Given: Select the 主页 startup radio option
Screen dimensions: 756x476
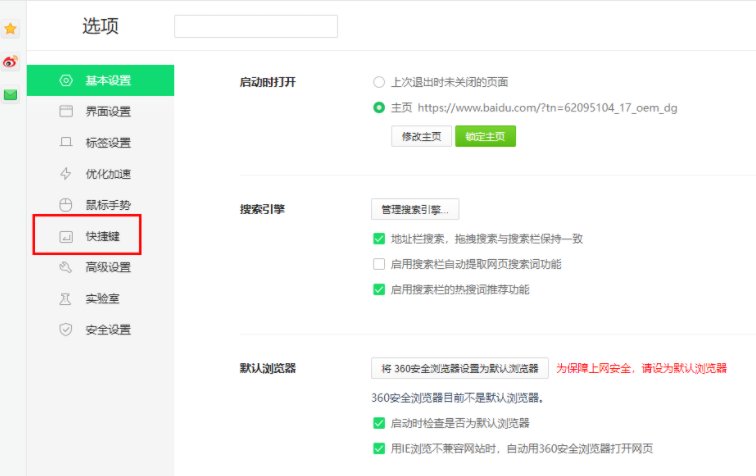Looking at the screenshot, I should (x=379, y=108).
